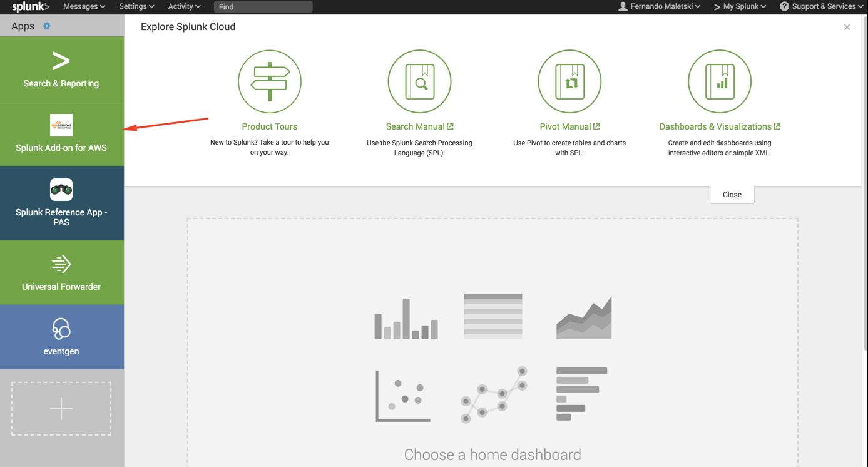The height and width of the screenshot is (467, 868).
Task: Click the Search & Reporting label
Action: pos(61,83)
